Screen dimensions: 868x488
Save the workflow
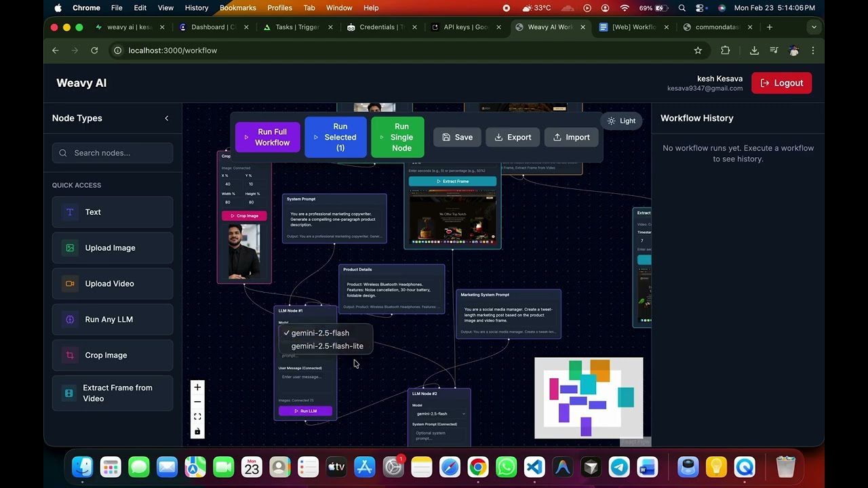(x=458, y=137)
